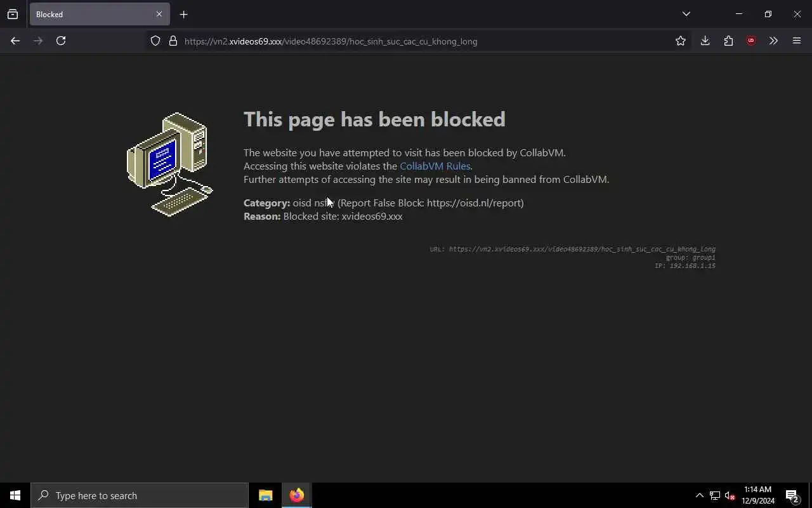This screenshot has width=812, height=508.
Task: Open the CollabVM Rules link
Action: [435, 166]
